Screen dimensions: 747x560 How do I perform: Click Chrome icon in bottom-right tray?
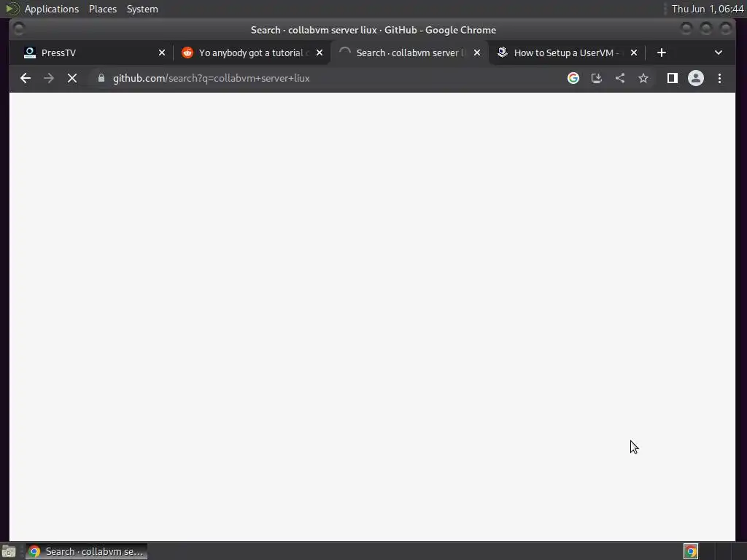point(691,551)
